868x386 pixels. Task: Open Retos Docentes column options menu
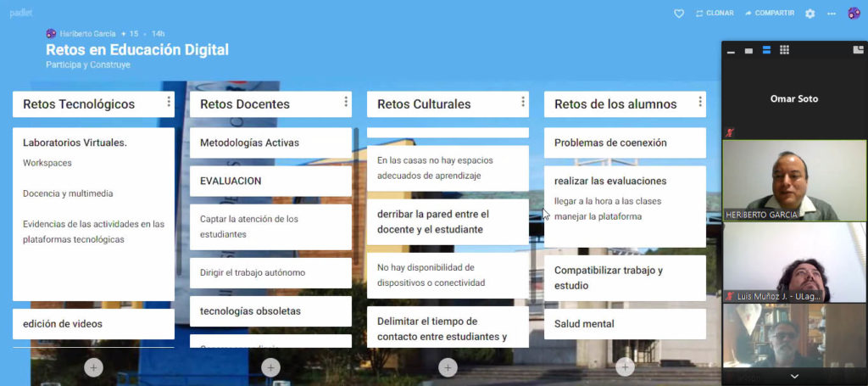[346, 103]
